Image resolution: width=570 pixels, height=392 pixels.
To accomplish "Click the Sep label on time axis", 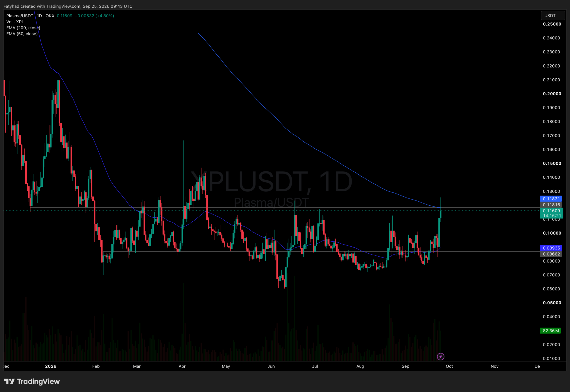I will (405, 366).
